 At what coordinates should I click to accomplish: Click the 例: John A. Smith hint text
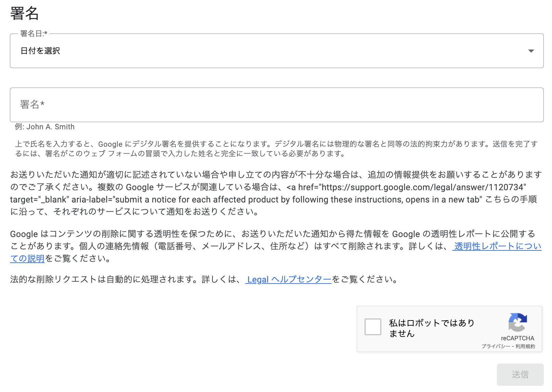click(45, 127)
